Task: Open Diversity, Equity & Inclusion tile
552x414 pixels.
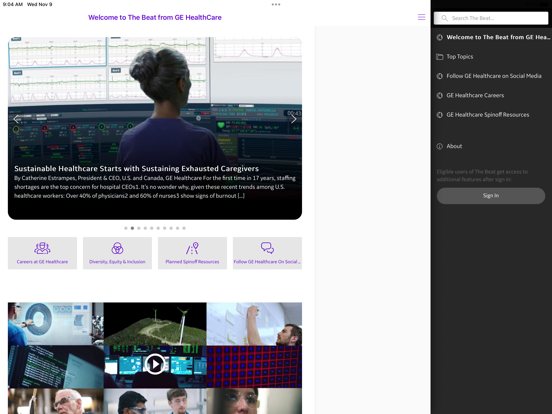Action: (x=117, y=253)
